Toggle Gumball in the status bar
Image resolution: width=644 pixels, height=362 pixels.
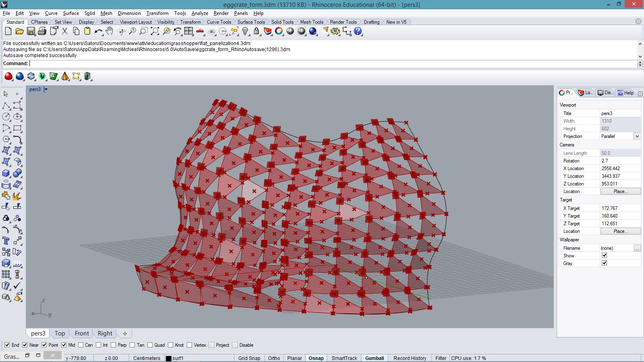tap(374, 358)
